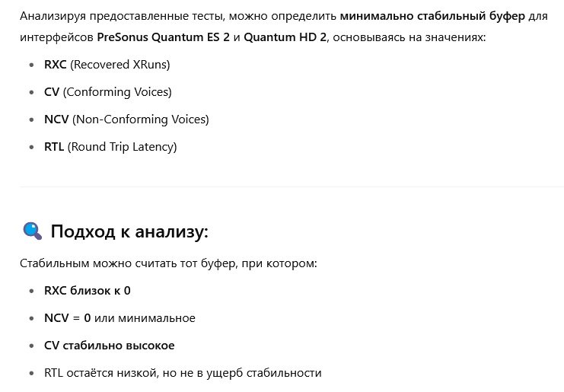Click the "NCV = 0 или минимальное" bullet
Image resolution: width=564 pixels, height=392 pixels.
tap(119, 318)
